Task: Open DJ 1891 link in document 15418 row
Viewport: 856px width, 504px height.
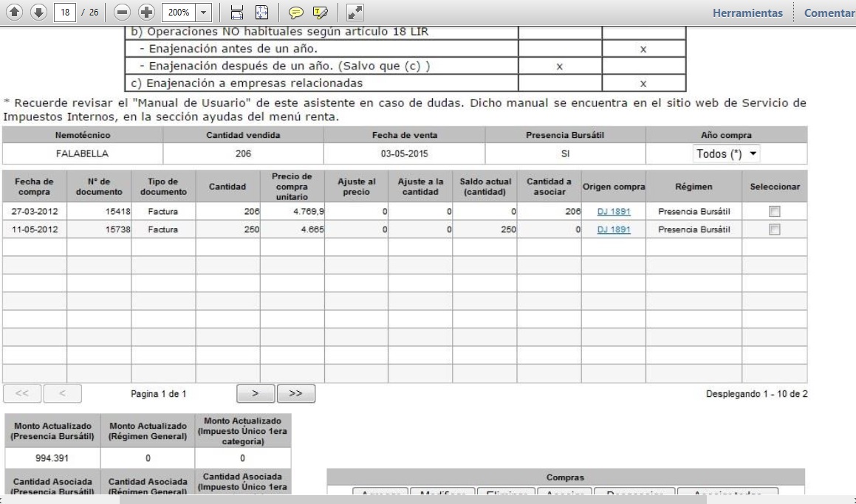Action: (614, 211)
